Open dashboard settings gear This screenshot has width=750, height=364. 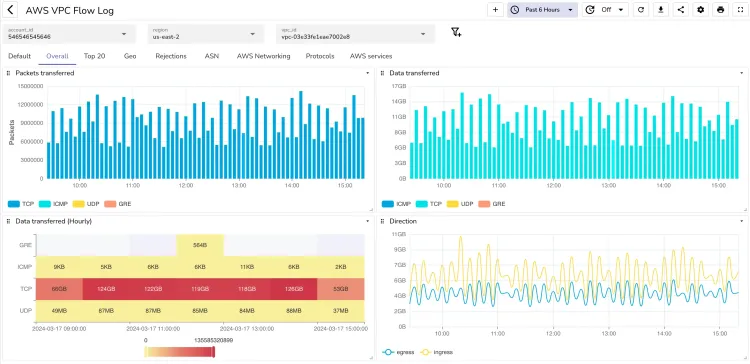click(701, 10)
